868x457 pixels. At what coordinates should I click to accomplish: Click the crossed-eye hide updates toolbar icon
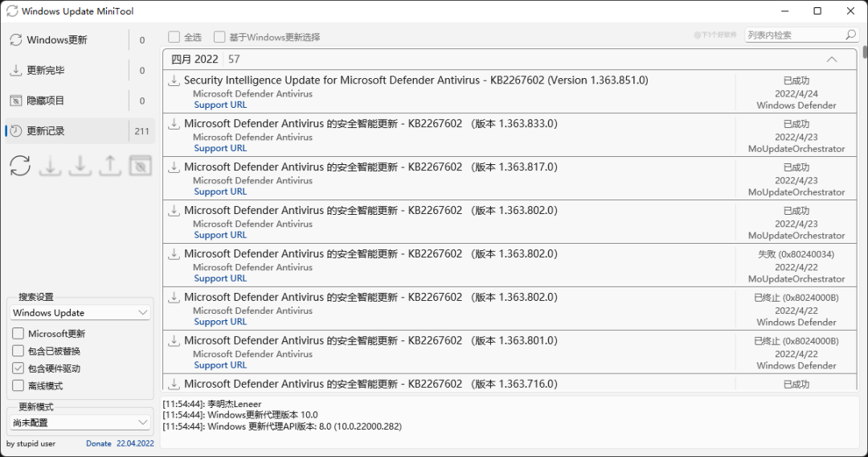tap(141, 166)
